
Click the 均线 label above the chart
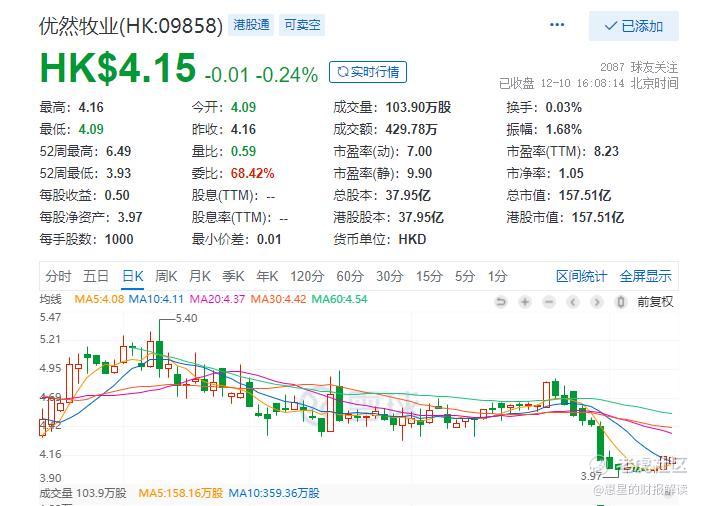coord(51,299)
